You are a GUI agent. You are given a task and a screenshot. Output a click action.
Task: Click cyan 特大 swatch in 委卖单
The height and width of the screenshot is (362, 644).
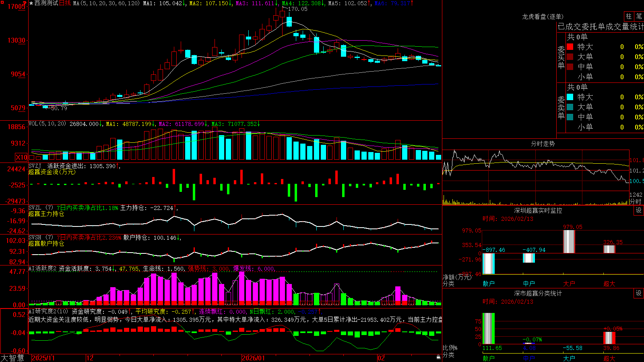tap(570, 97)
